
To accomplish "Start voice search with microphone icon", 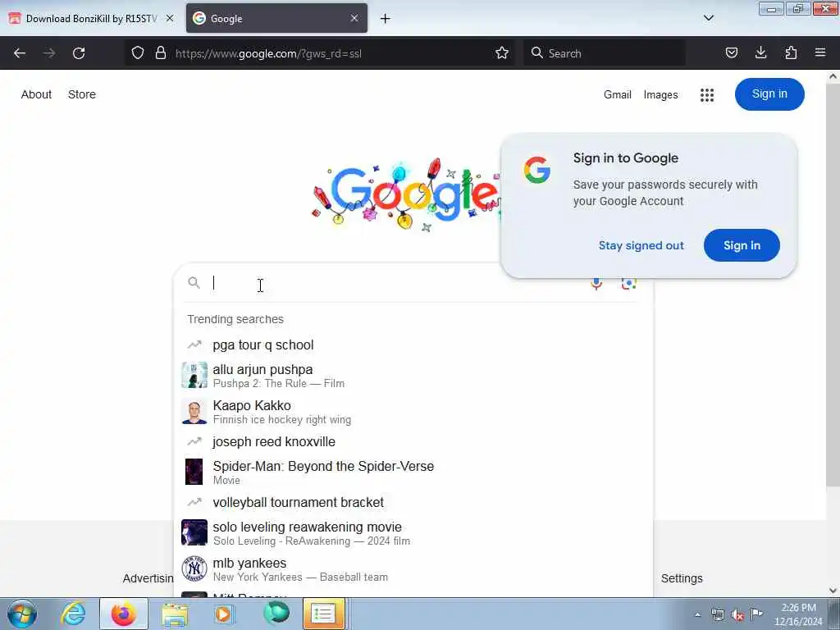I will [596, 283].
